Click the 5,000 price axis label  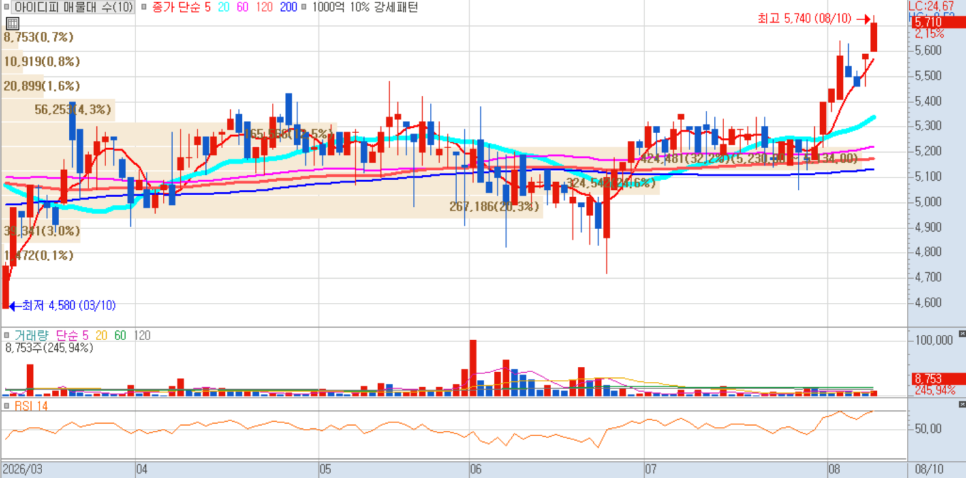(x=928, y=201)
